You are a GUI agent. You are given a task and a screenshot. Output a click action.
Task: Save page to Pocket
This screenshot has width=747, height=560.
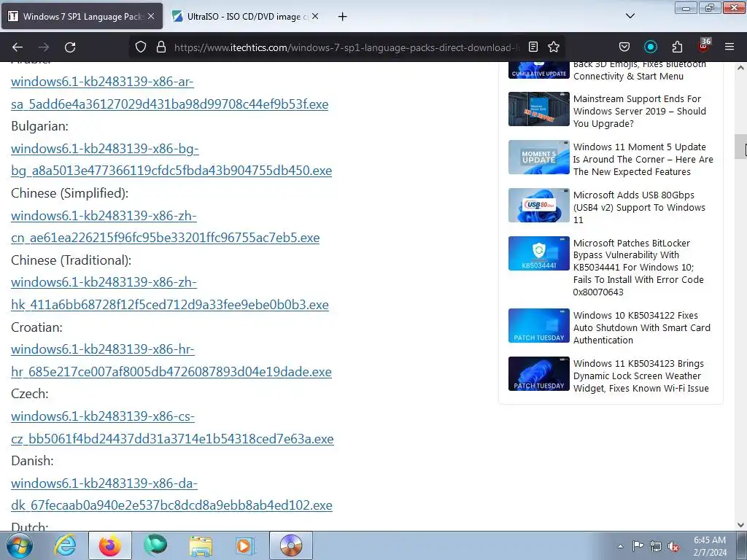624,47
